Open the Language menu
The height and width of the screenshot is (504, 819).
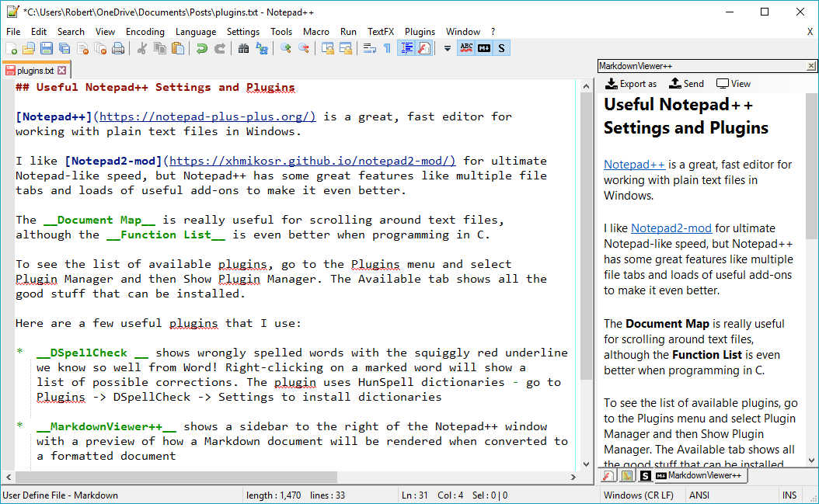pos(196,32)
